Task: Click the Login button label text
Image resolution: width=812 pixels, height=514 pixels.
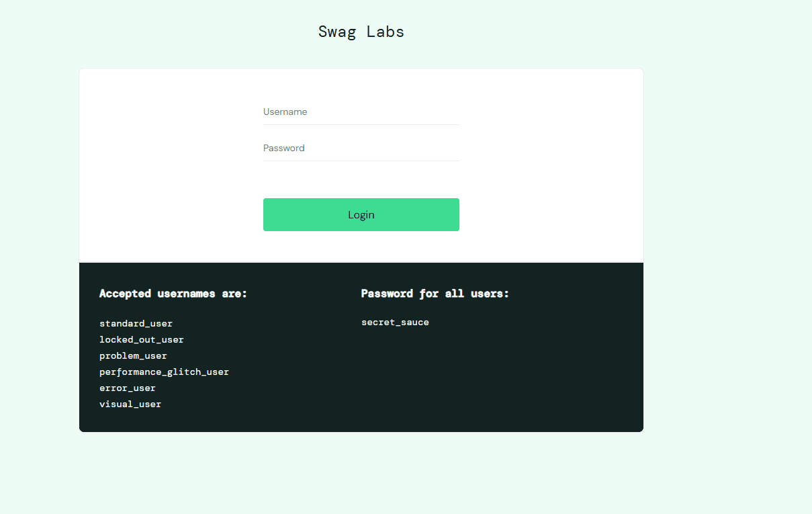Action: click(361, 214)
